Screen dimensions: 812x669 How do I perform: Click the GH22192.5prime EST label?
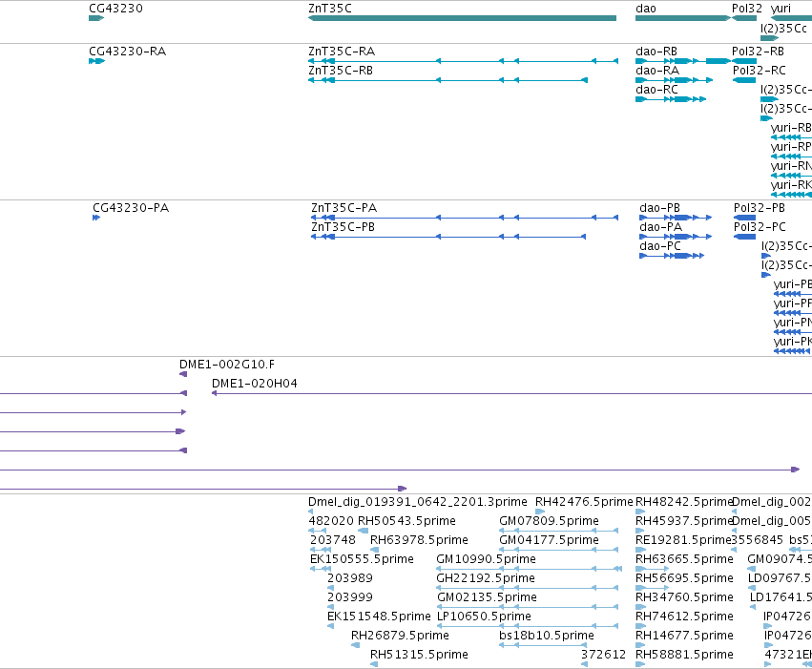tap(486, 578)
